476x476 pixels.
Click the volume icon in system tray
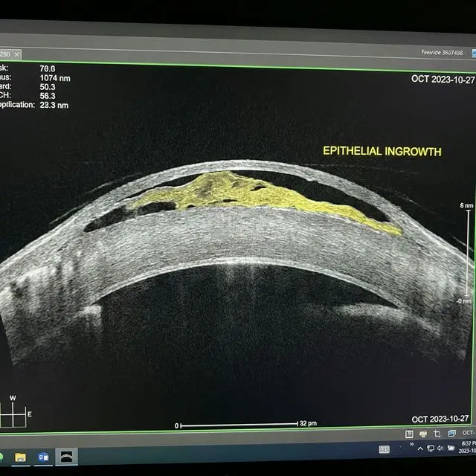[x=440, y=448]
